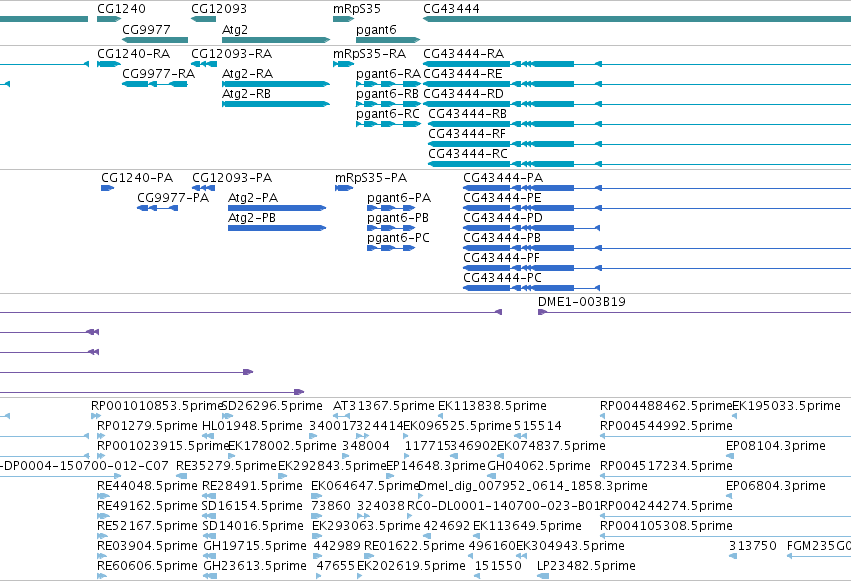Click the pgant6-PA protein feature
This screenshot has width=851, height=581.
tap(391, 208)
